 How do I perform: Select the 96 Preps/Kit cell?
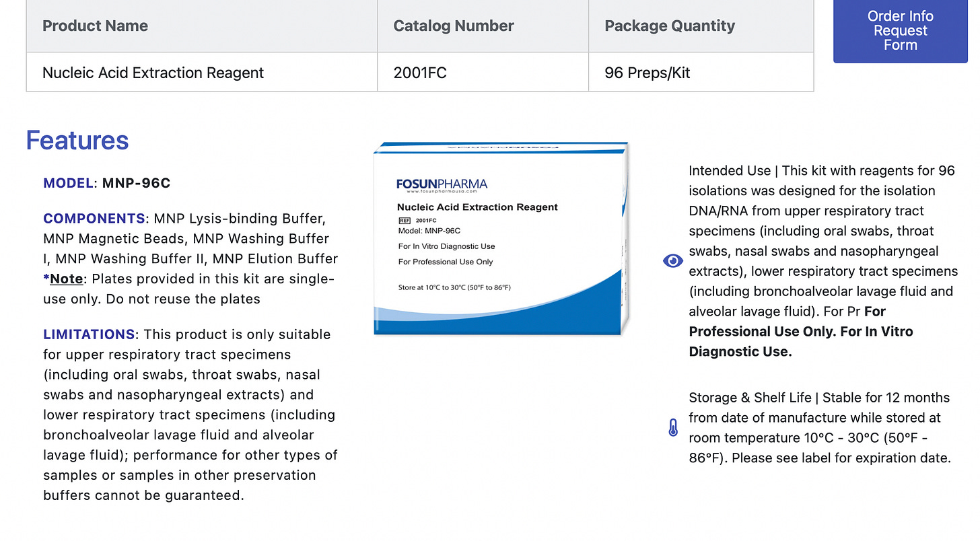pos(701,72)
